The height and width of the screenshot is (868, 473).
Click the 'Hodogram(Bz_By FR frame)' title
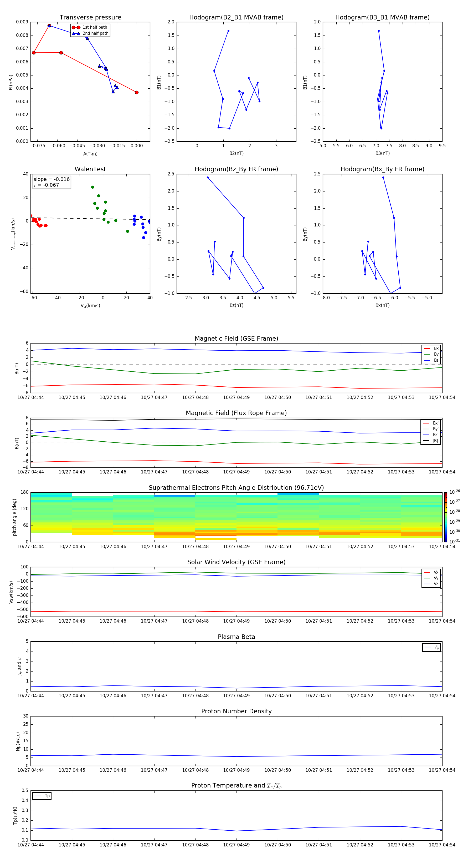(x=236, y=169)
